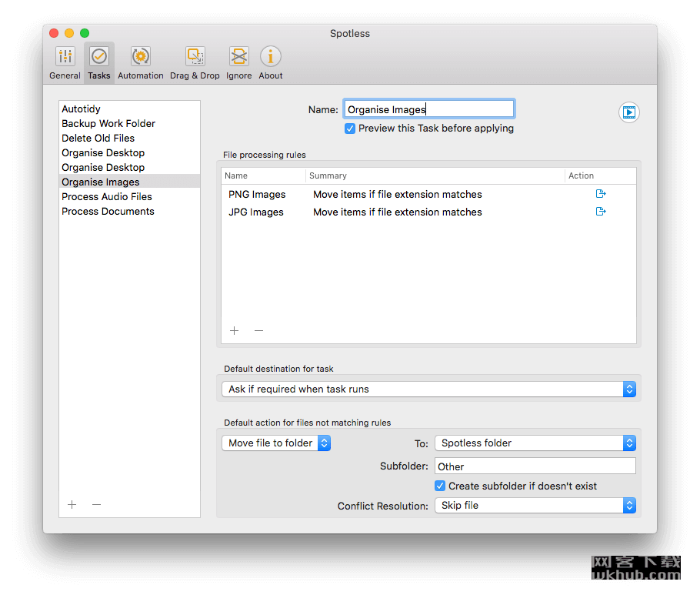Viewport: 700px width, 595px height.
Task: Select the Organise Images task
Action: pos(129,182)
